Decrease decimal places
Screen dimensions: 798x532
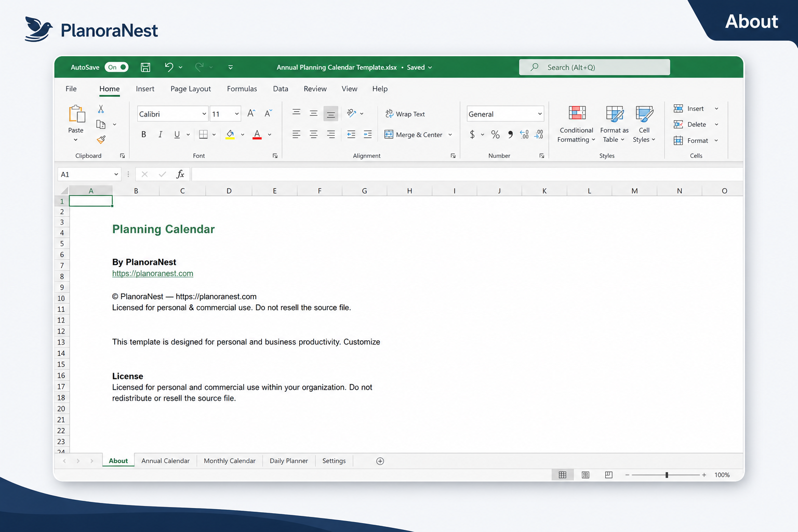pyautogui.click(x=539, y=135)
